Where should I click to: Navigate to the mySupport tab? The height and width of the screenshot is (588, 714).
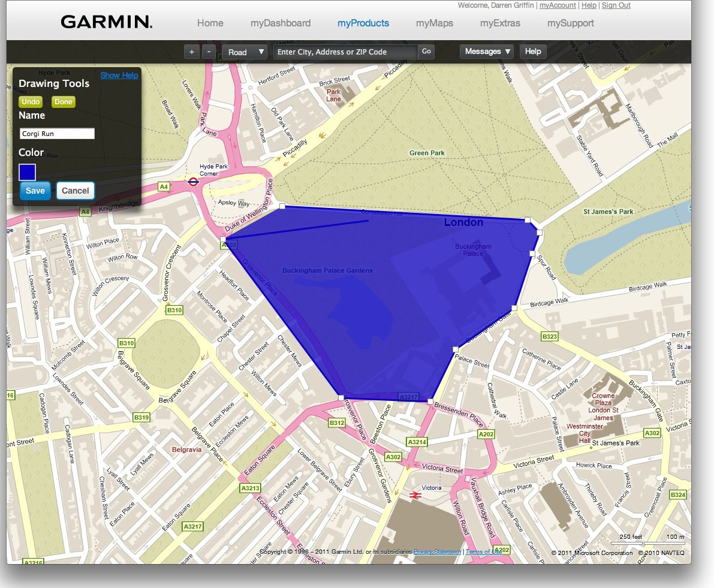point(571,23)
